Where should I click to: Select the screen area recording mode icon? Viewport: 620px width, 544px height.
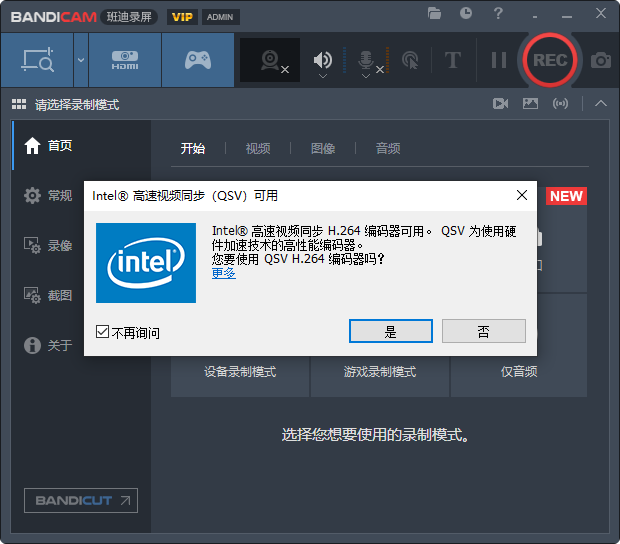[x=36, y=60]
